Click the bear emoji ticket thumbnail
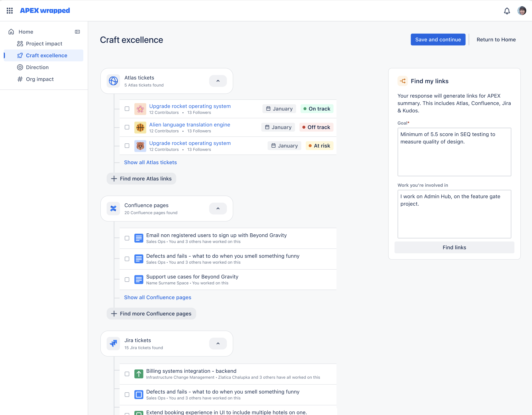Screen dimensions: 532x415 click(x=140, y=146)
